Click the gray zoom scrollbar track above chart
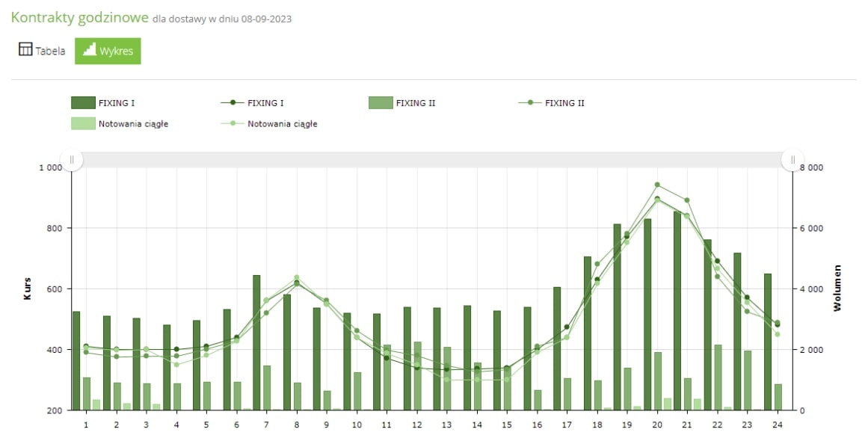 pyautogui.click(x=432, y=160)
